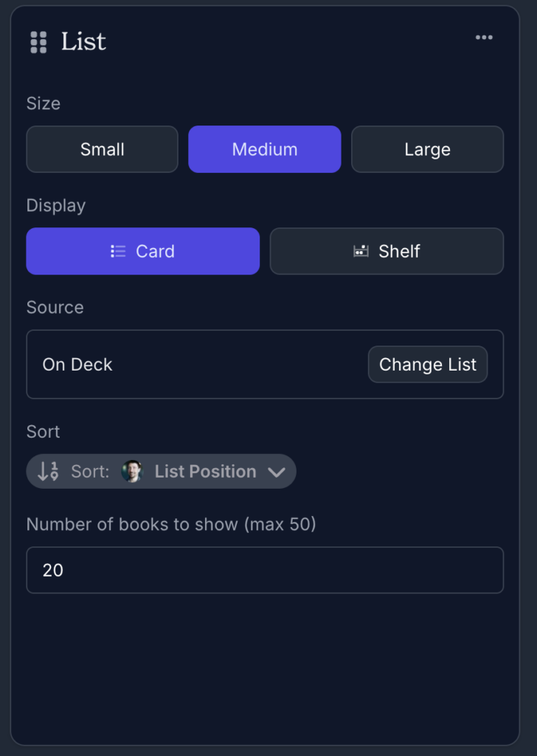The image size is (537, 756).
Task: Click the "Sort:" label in pill
Action: tap(90, 471)
